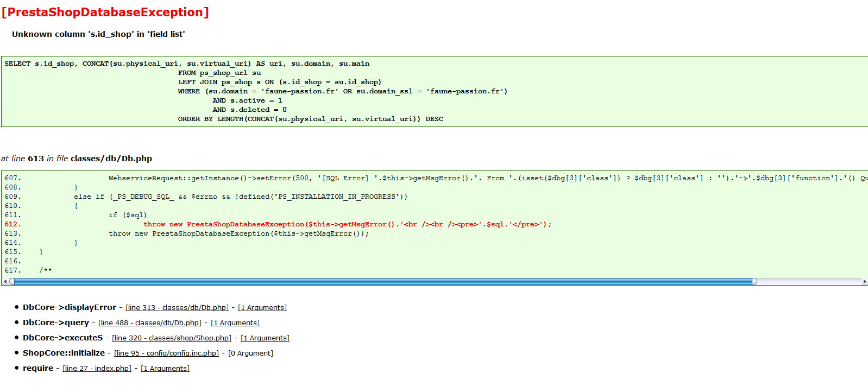
Task: Click the 'DbCore->query' stack trace entry
Action: (56, 323)
